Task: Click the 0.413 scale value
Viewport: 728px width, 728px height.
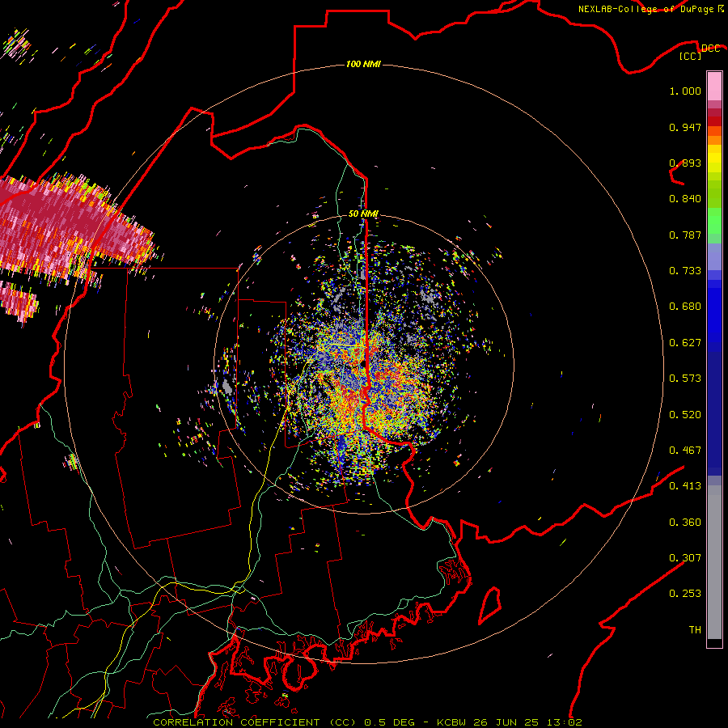Action: point(685,486)
